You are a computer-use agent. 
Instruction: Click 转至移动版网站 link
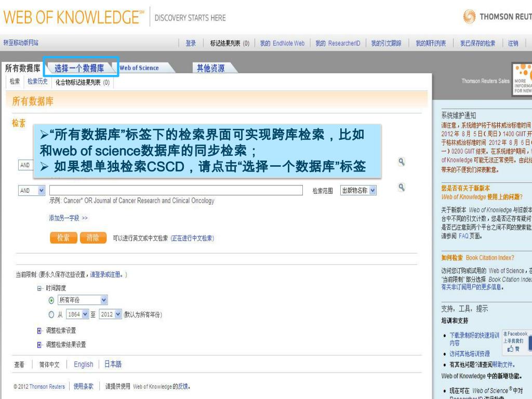[x=21, y=43]
